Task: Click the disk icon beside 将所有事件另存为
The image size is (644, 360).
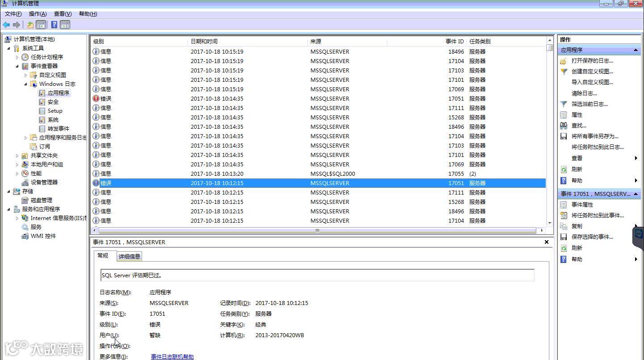Action: click(x=564, y=136)
